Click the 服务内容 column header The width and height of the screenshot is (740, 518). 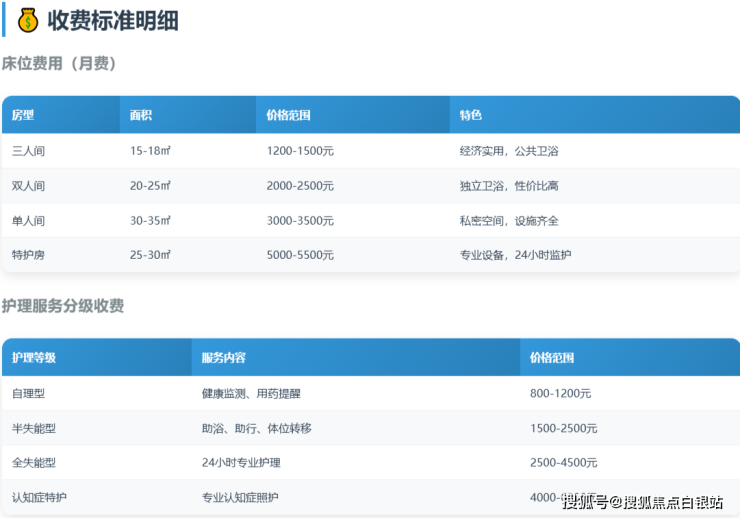click(x=224, y=358)
